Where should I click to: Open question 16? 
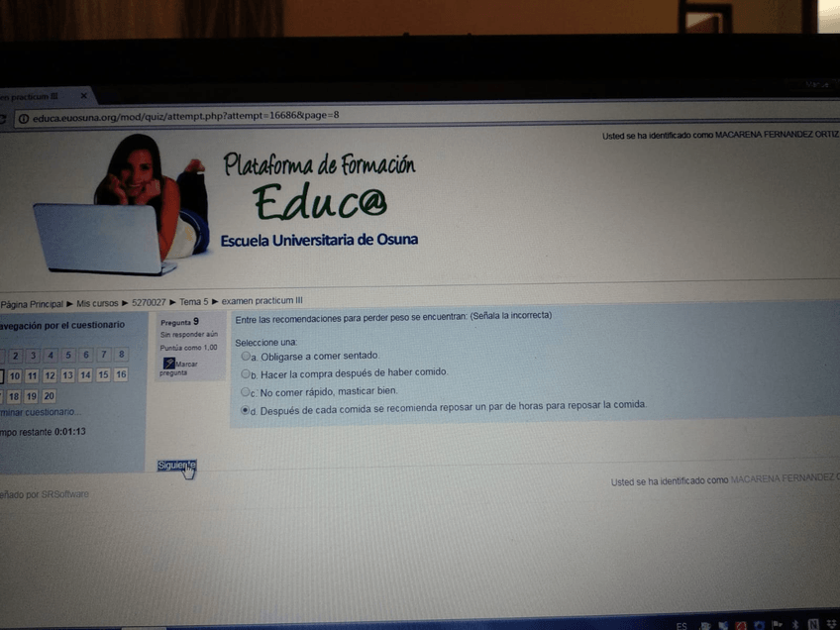122,374
